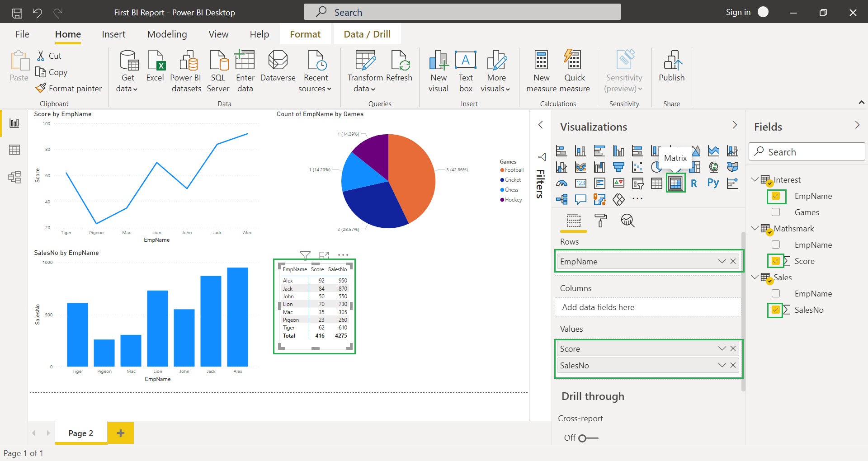Open the Modeling ribbon tab

[x=167, y=34]
